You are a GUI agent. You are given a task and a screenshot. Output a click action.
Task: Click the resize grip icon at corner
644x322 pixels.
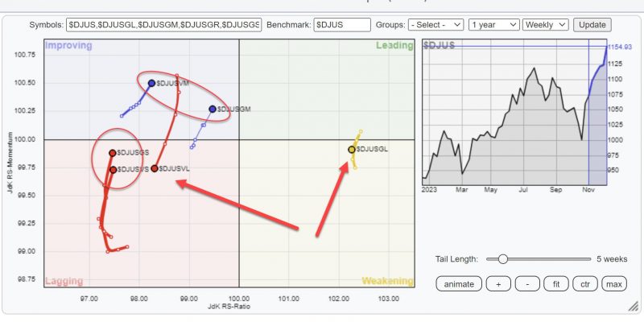632,307
